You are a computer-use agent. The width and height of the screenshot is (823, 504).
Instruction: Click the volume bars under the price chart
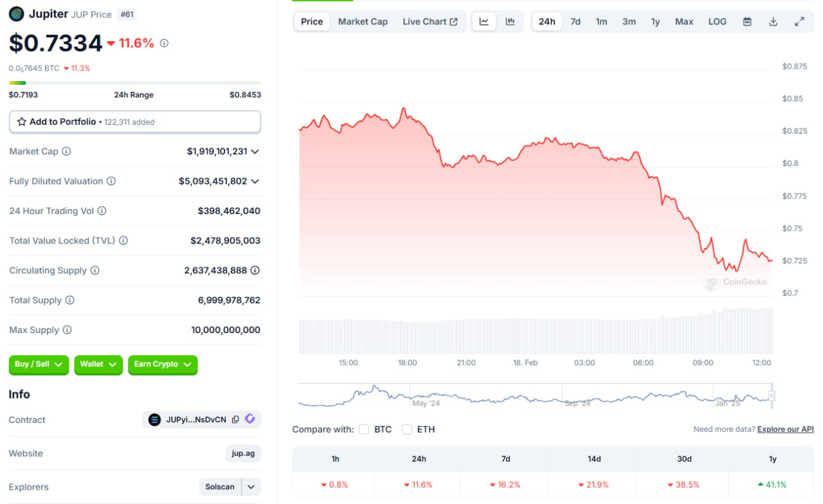pyautogui.click(x=536, y=331)
